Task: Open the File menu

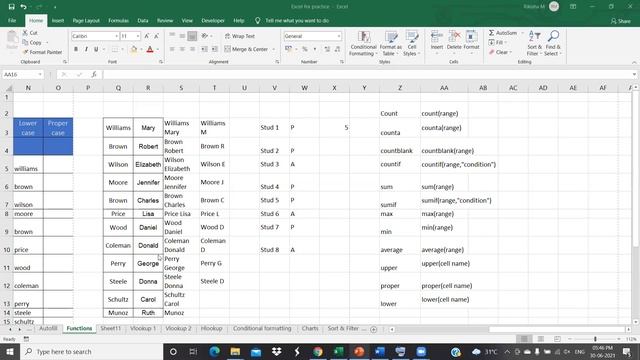Action: (12, 20)
